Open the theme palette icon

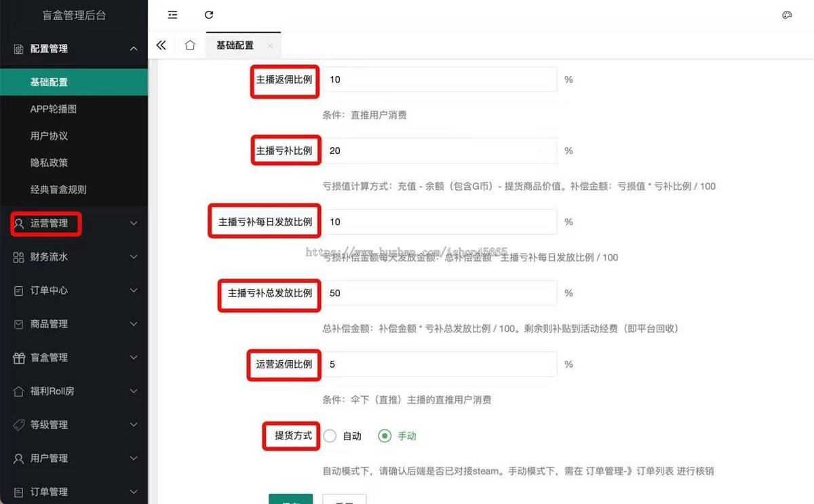[x=787, y=15]
